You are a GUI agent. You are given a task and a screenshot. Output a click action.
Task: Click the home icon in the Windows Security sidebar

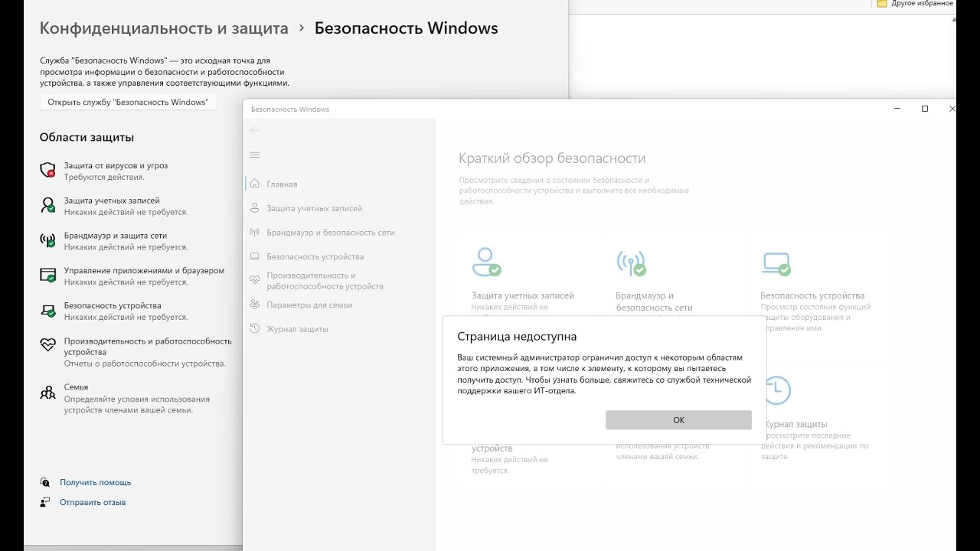point(255,184)
